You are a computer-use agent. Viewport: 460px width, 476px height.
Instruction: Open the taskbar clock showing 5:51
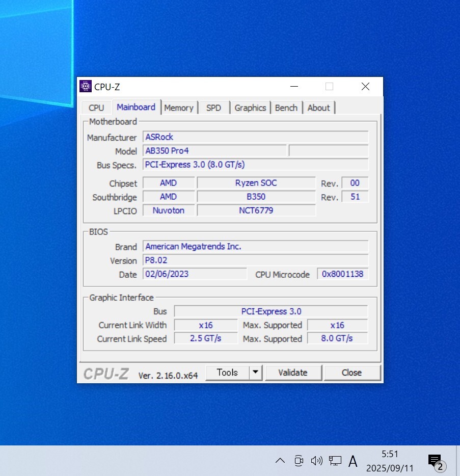tap(390, 461)
